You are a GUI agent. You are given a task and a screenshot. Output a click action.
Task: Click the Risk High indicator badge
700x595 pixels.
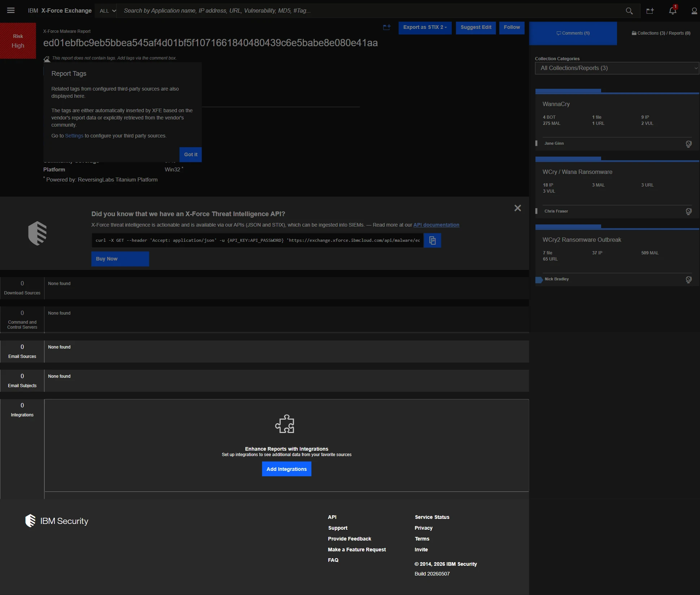coord(18,41)
